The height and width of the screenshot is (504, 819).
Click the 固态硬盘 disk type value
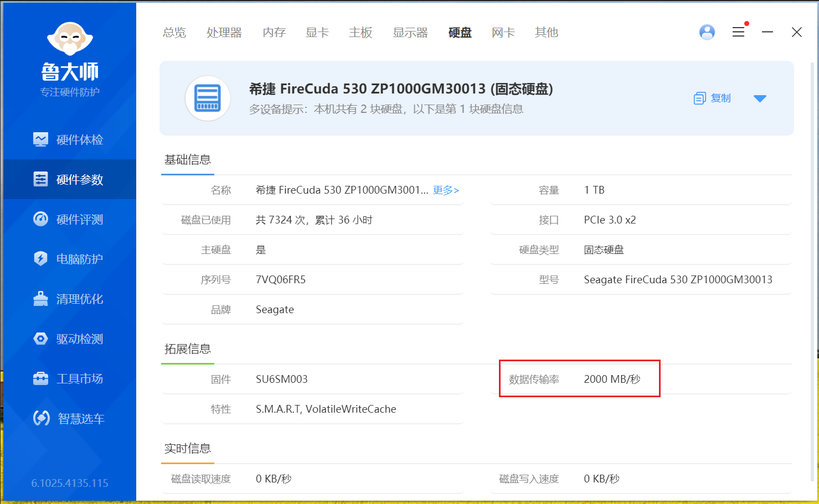(x=604, y=250)
